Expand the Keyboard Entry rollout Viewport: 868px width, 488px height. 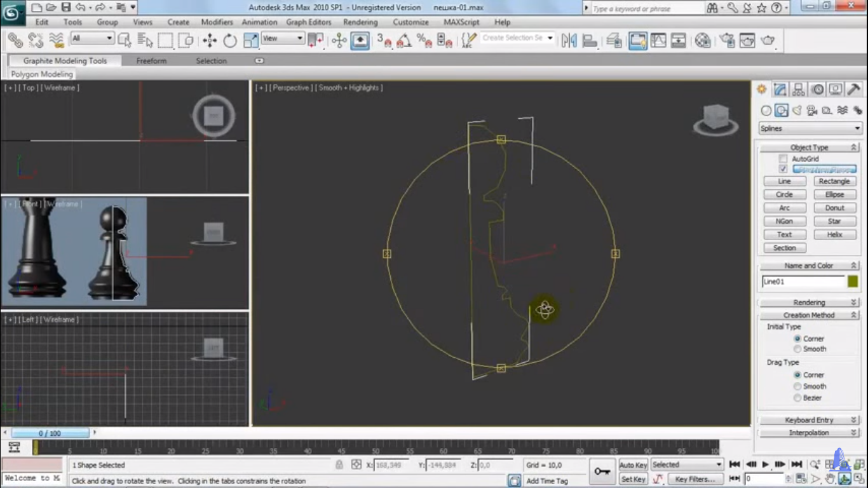(x=809, y=420)
